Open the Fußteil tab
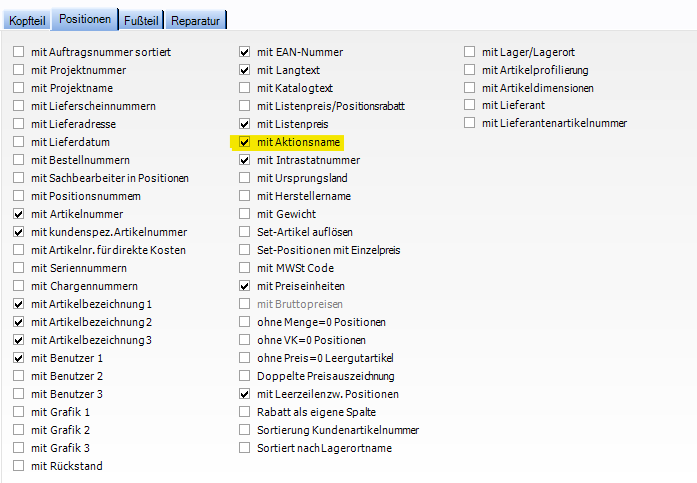 point(141,21)
